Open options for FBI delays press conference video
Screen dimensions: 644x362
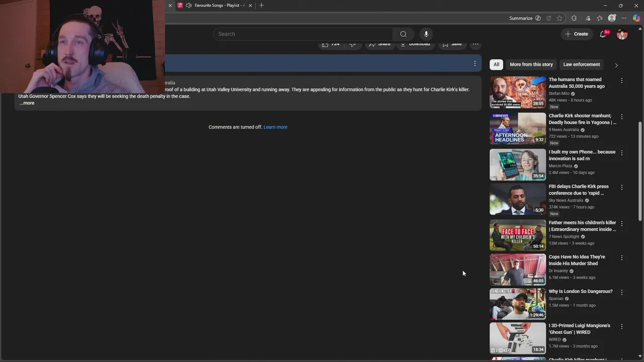(622, 187)
